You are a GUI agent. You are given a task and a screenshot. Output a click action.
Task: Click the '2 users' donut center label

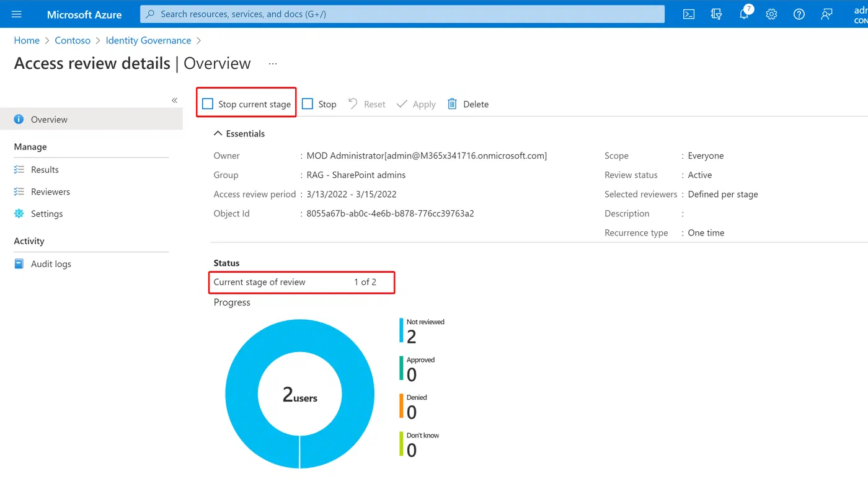click(x=300, y=395)
